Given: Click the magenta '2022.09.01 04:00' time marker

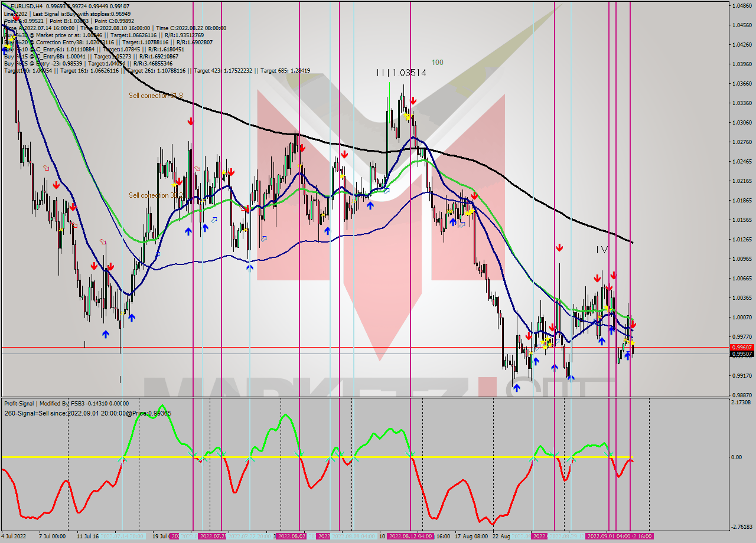Looking at the screenshot, I should coord(608,536).
